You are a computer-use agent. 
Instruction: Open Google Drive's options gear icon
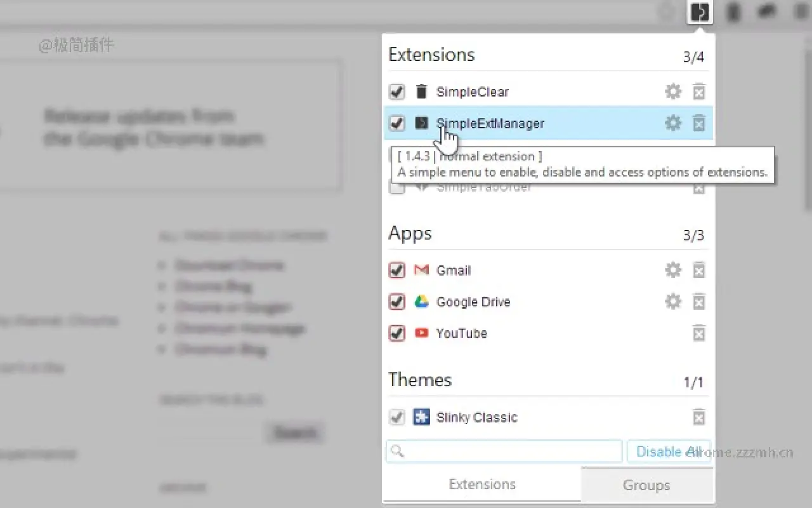pos(673,302)
